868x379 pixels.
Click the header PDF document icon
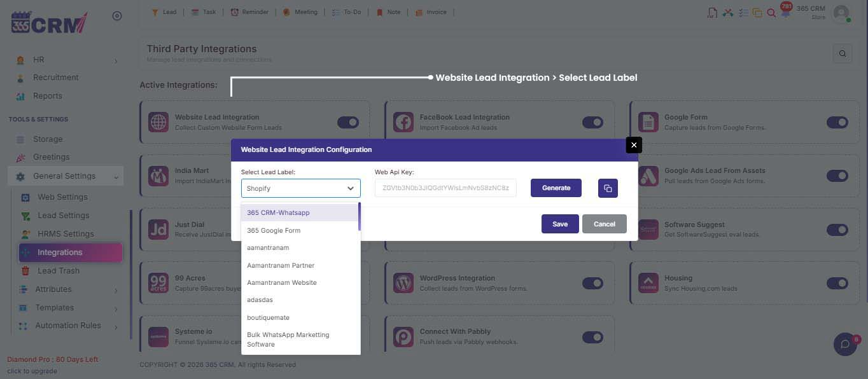point(713,13)
